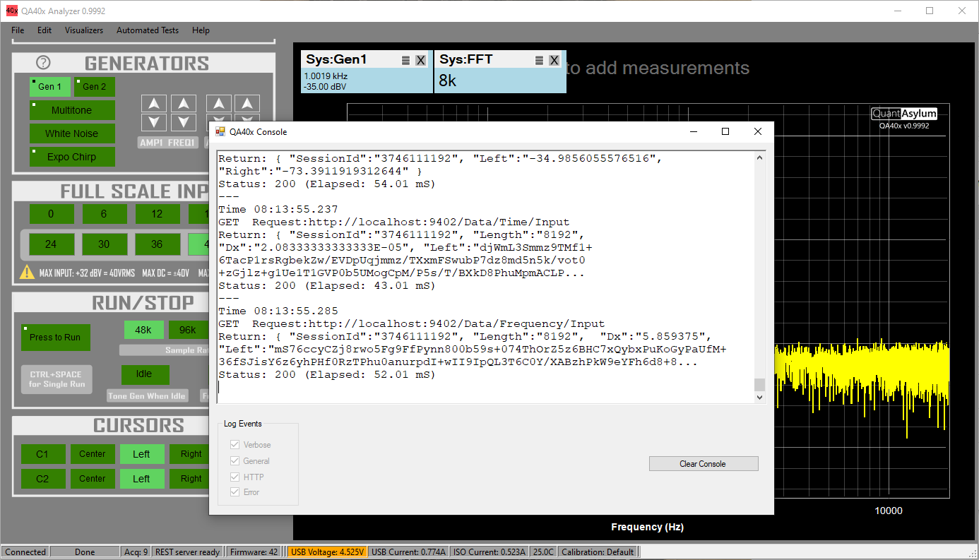The image size is (979, 560).
Task: Click Center in the C2 cursor row
Action: tap(93, 479)
